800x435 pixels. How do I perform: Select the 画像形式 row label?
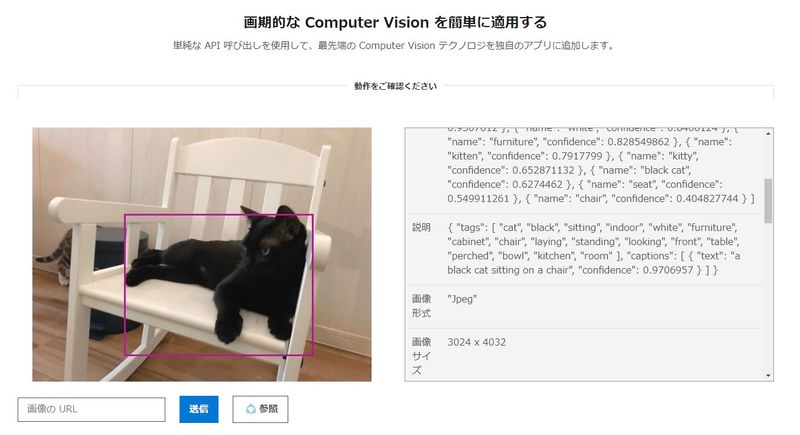[x=421, y=306]
